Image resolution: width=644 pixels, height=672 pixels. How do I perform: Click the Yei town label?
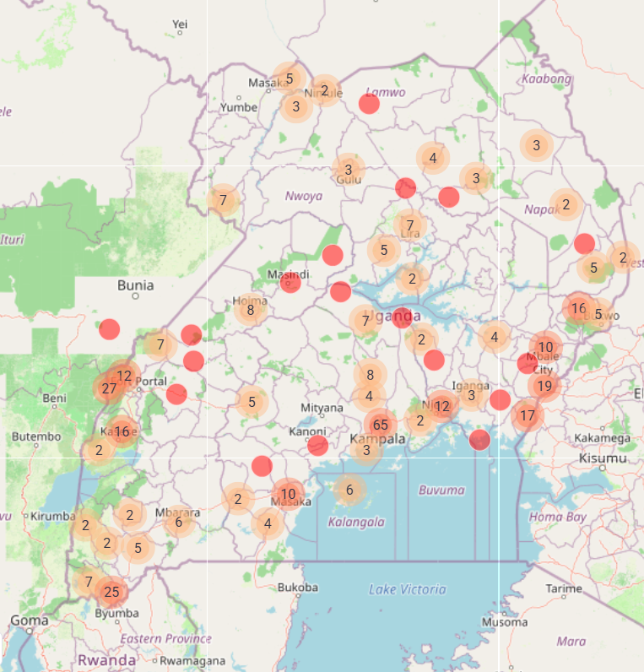pyautogui.click(x=180, y=24)
